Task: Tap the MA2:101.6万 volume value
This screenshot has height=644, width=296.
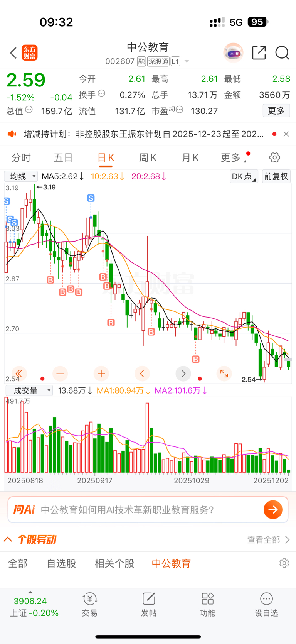Action: click(x=181, y=390)
